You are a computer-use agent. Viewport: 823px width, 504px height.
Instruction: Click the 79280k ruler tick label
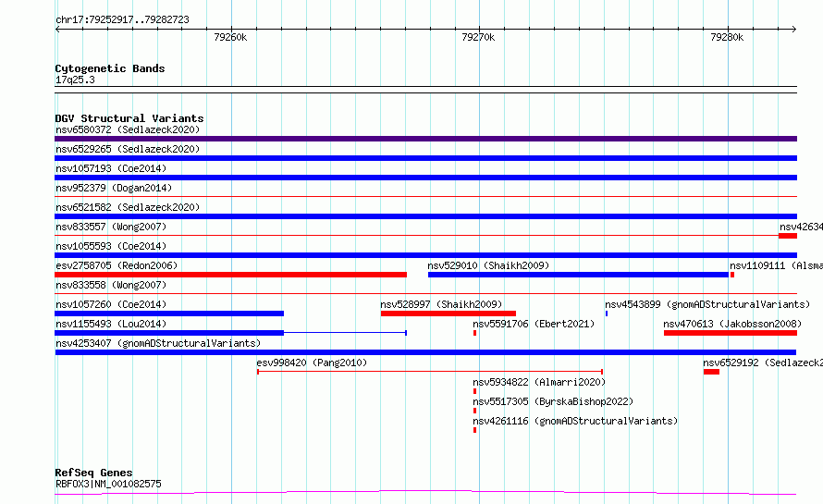[727, 37]
